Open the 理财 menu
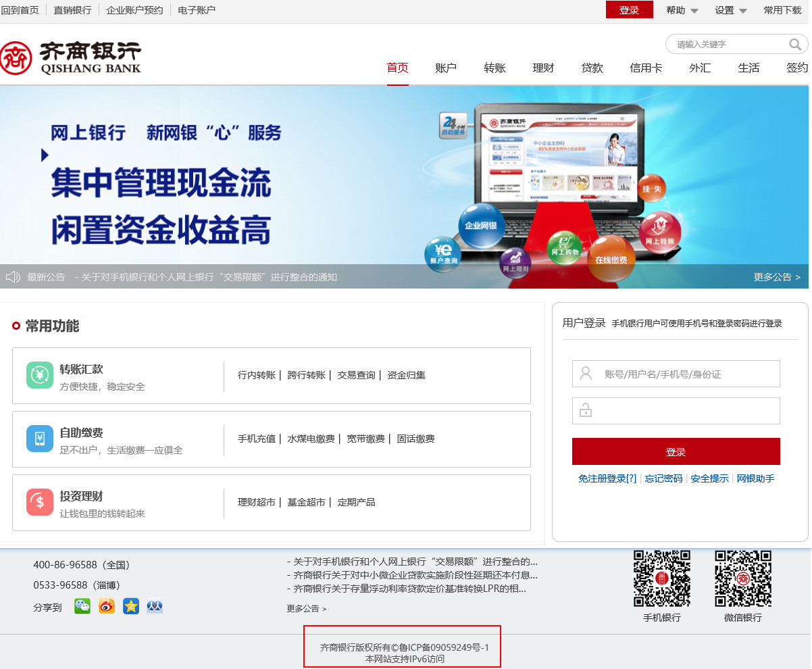812x669 pixels. pos(543,68)
